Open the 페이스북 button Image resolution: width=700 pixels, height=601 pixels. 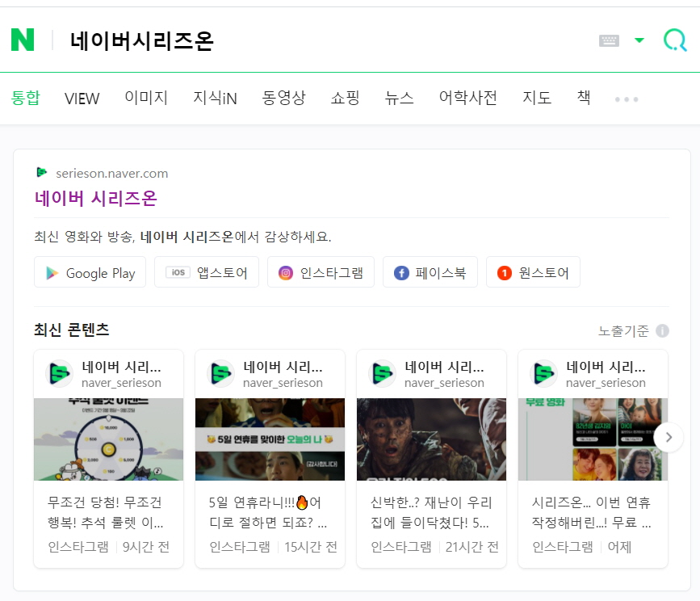pos(430,272)
